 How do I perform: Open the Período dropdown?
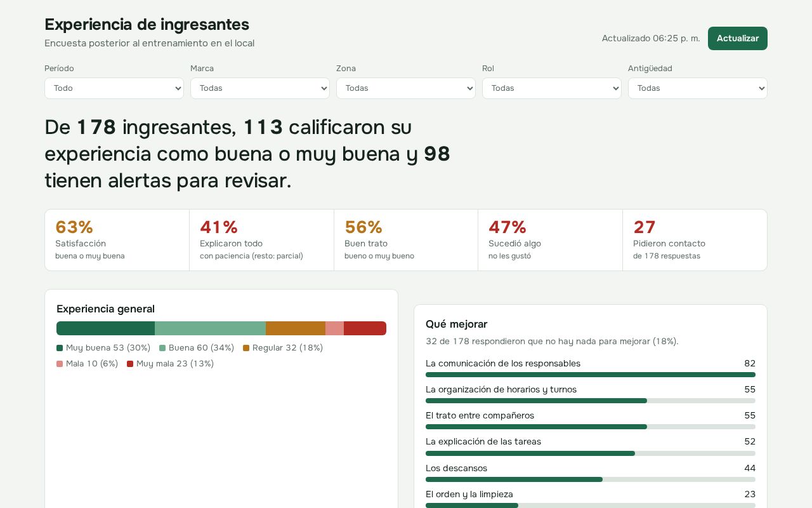pos(114,88)
